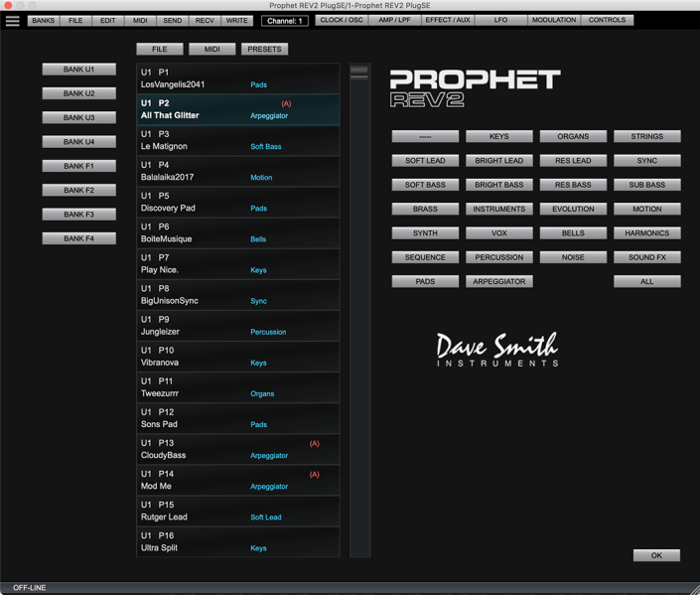700x596 pixels.
Task: Filter presets by PERCUSSION category
Action: click(499, 257)
